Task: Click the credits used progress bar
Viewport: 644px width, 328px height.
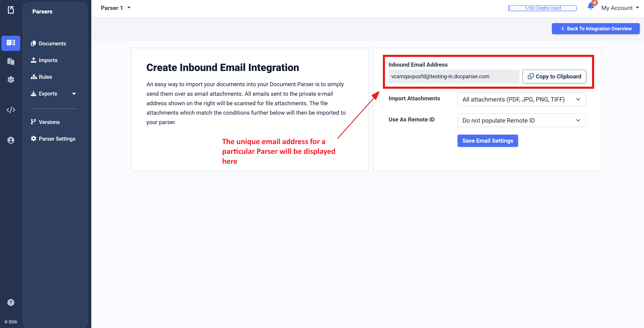Action: click(x=542, y=8)
